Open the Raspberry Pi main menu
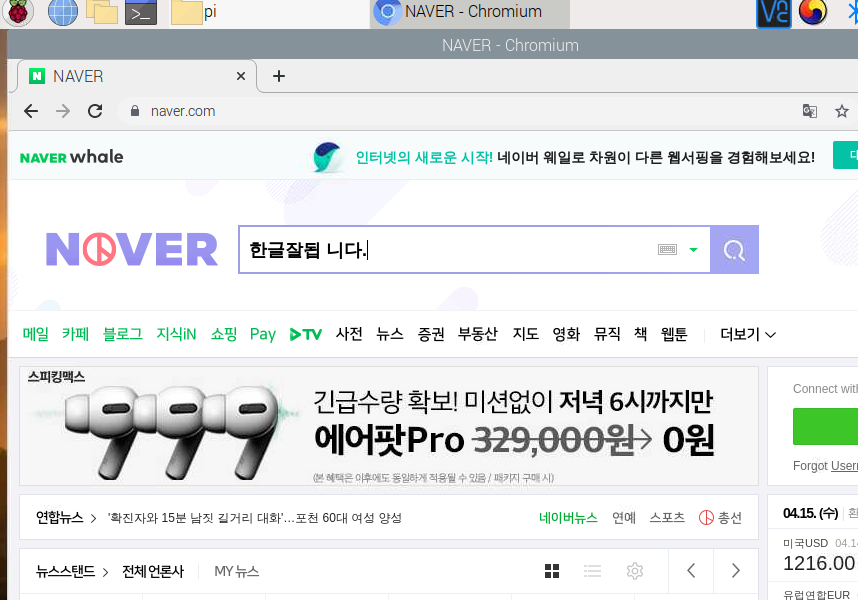 click(18, 12)
